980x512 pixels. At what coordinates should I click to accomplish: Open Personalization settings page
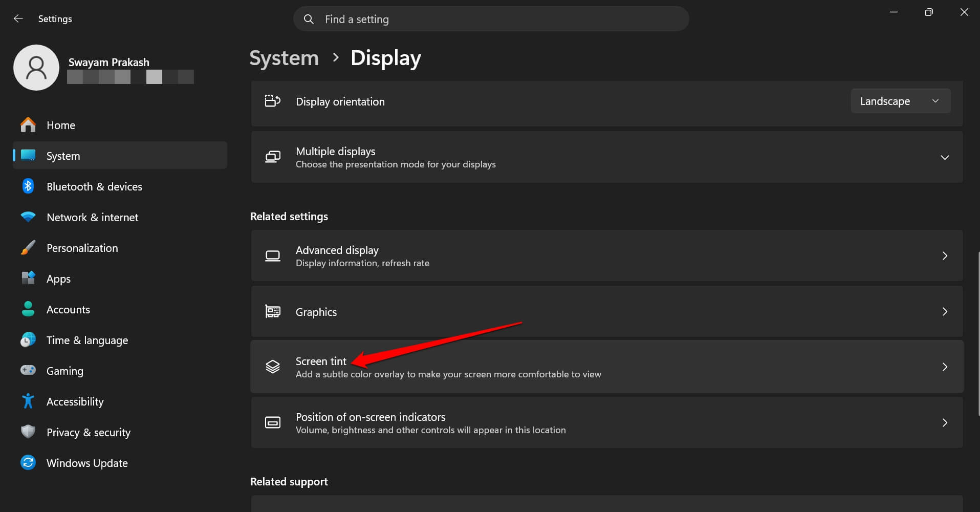point(120,248)
